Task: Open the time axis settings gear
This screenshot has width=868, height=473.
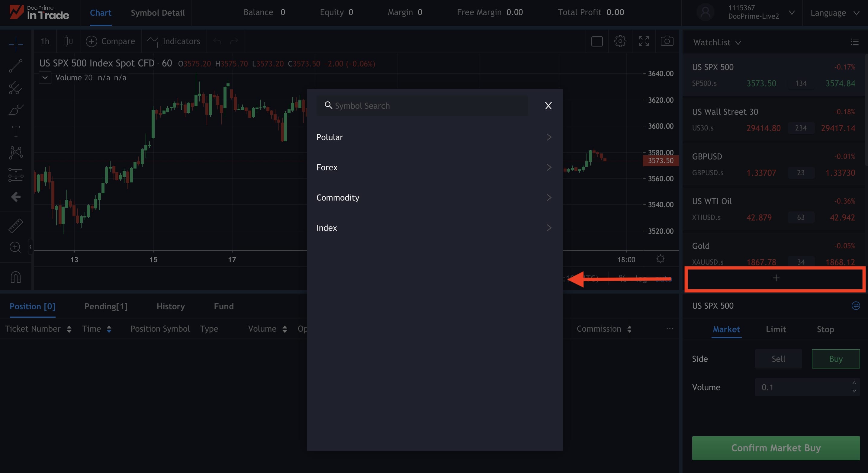Action: pos(661,259)
